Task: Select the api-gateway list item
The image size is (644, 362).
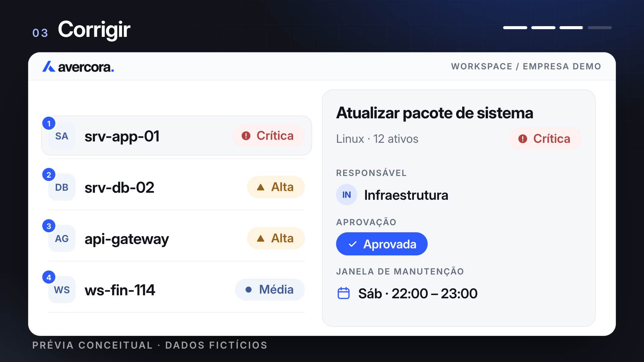Action: pyautogui.click(x=176, y=238)
